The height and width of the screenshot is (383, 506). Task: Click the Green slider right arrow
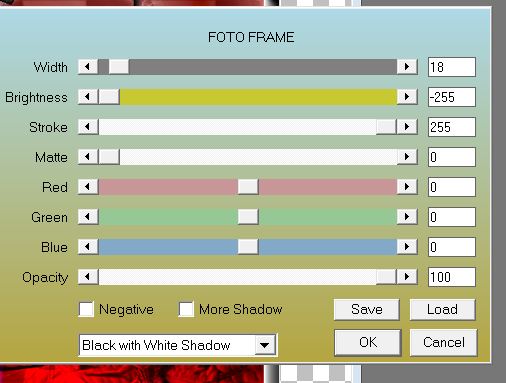click(407, 217)
